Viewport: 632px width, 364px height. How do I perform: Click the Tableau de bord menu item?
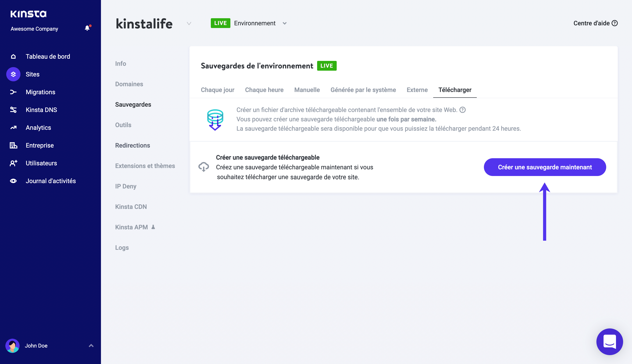[47, 56]
